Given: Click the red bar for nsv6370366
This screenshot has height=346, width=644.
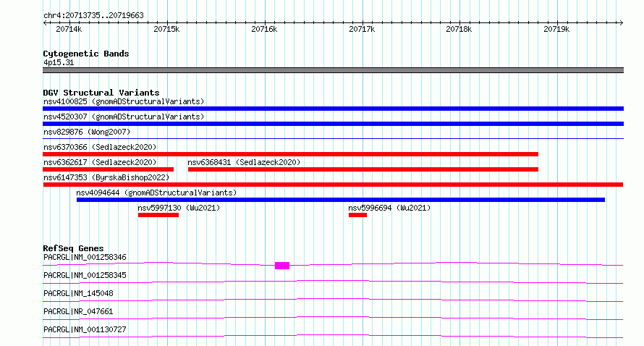Looking at the screenshot, I should (290, 154).
